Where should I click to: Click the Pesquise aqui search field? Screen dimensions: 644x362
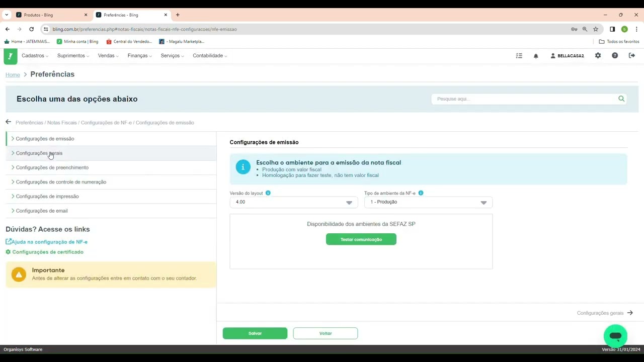[529, 99]
